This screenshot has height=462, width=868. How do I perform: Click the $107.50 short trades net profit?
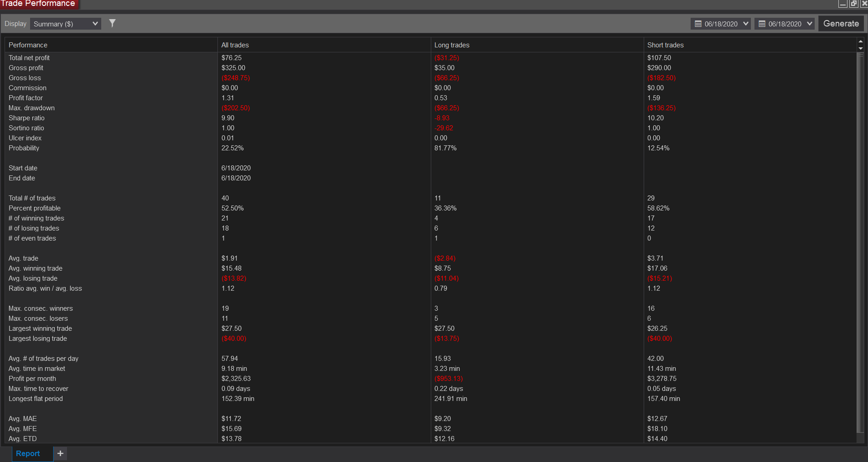click(x=659, y=58)
